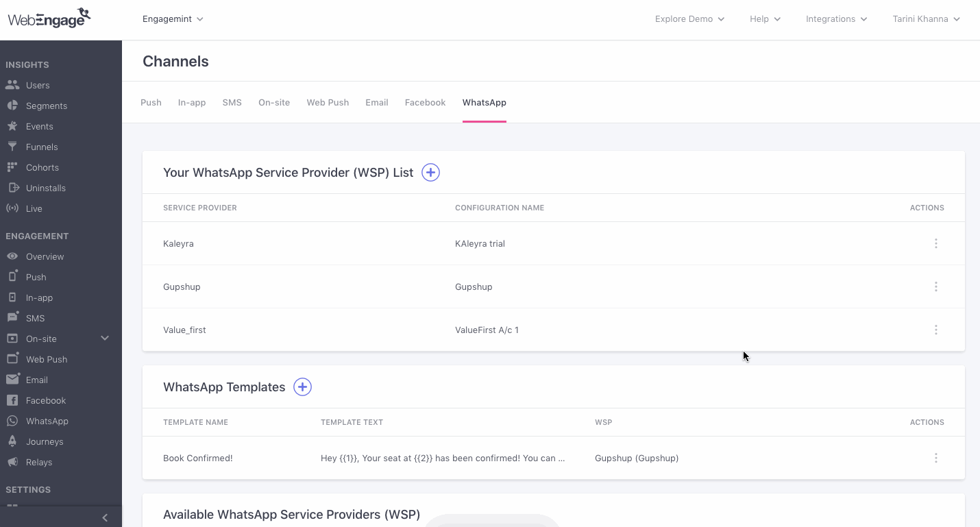Switch to the Web Push channel tab
The image size is (980, 527).
coord(328,103)
